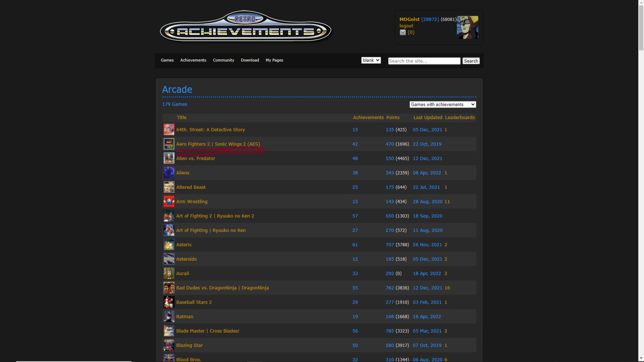Click the RetroAchievements logo

click(246, 27)
